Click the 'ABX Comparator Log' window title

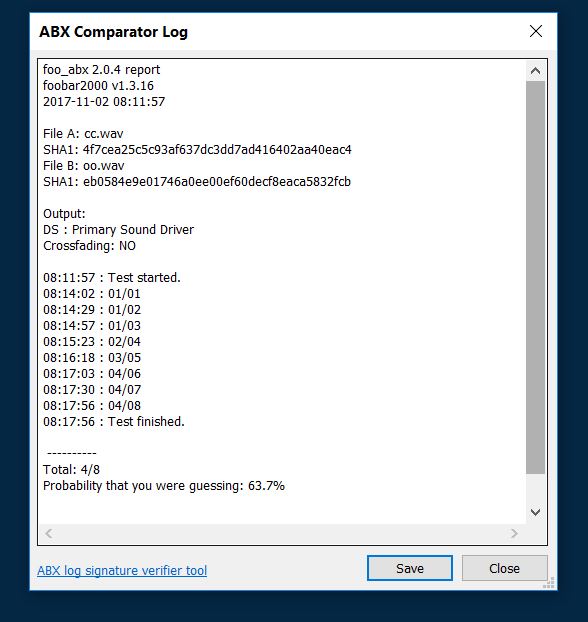click(x=113, y=32)
